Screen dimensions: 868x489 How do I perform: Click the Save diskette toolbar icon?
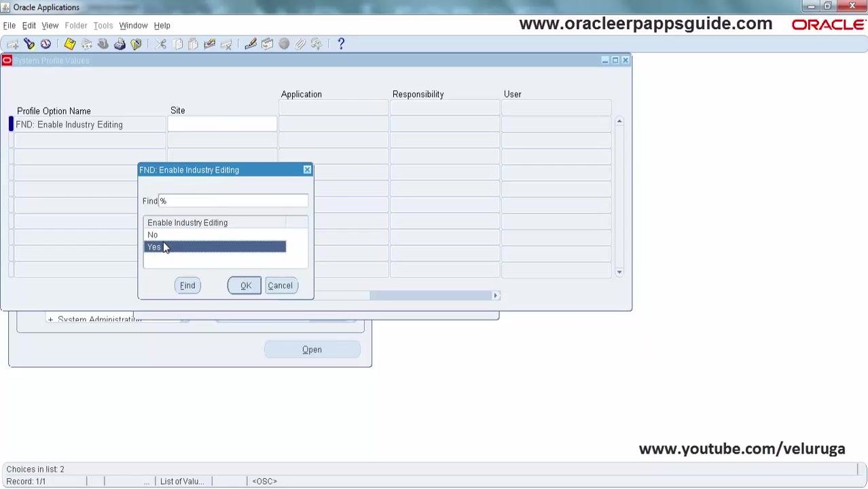[x=70, y=44]
